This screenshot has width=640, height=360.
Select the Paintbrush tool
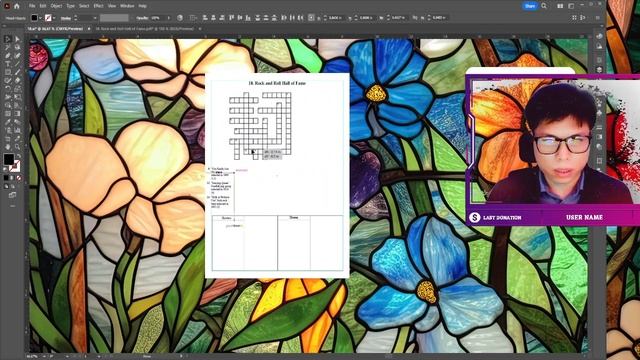tap(17, 71)
